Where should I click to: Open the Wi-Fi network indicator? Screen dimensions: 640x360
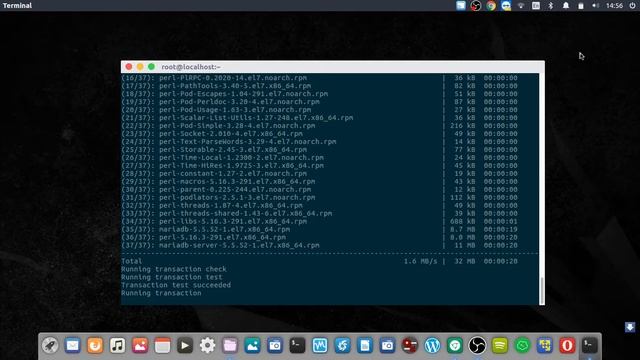(521, 6)
